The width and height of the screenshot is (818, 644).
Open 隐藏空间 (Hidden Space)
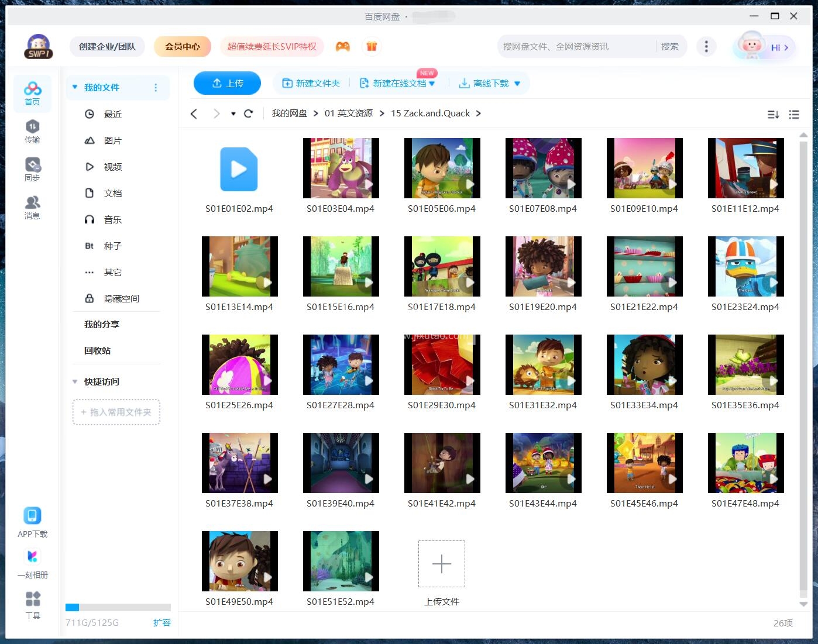122,298
